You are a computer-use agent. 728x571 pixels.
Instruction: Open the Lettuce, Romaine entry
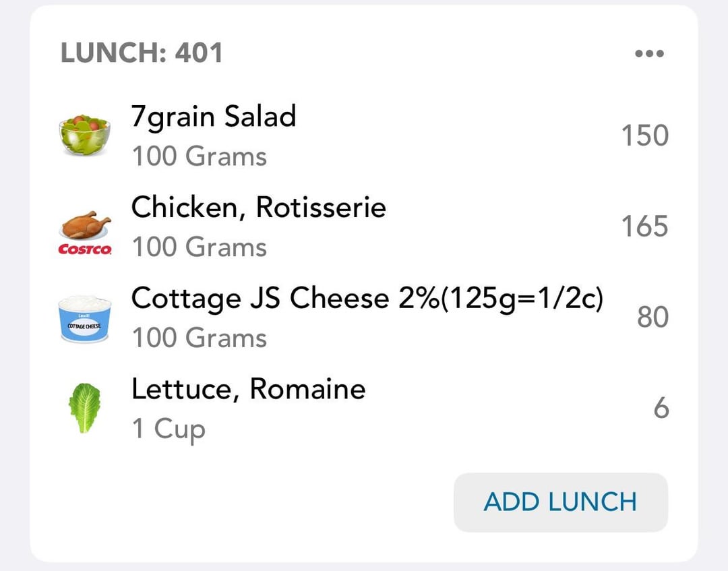coord(364,409)
